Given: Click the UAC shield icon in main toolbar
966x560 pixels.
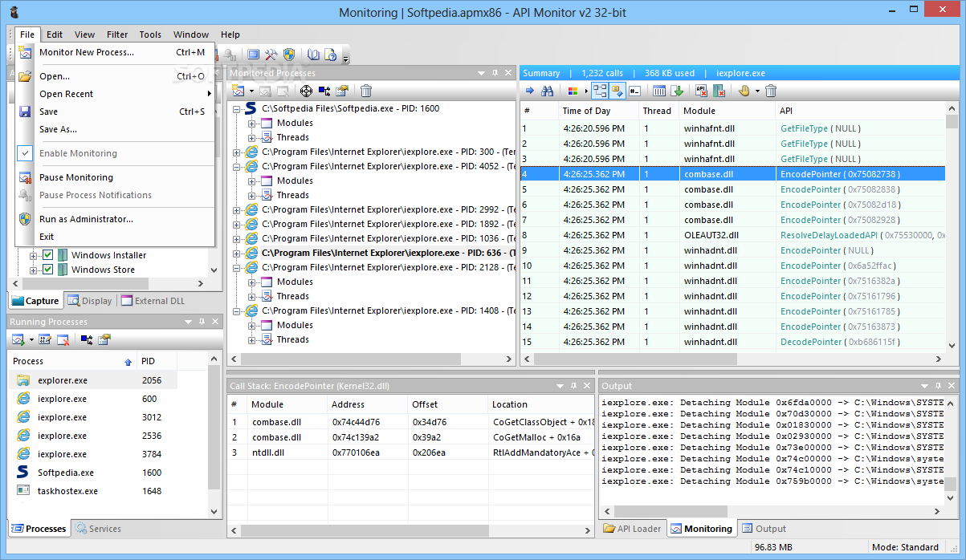Looking at the screenshot, I should [x=289, y=55].
